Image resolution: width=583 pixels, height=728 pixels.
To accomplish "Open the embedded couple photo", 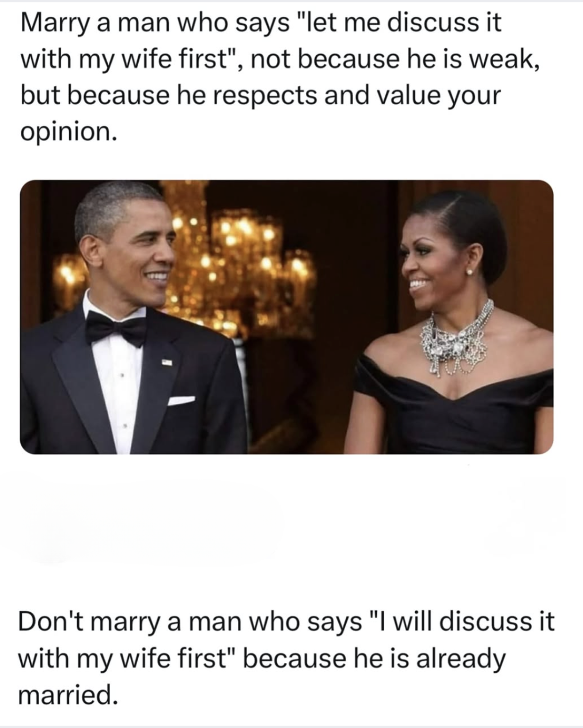I will coord(286,317).
